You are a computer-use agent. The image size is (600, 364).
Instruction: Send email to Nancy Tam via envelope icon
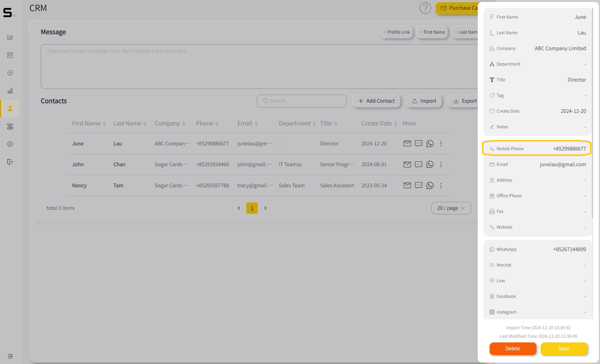(x=407, y=186)
